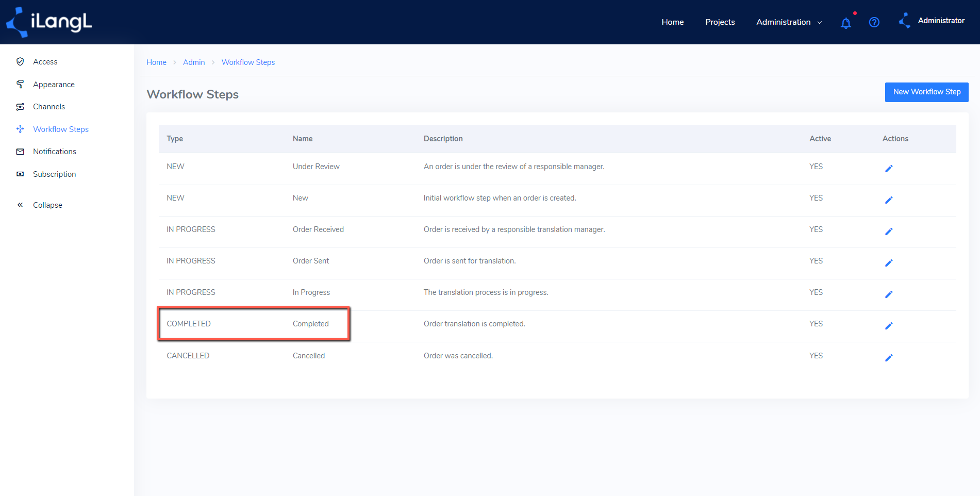Click the YES value in Cancelled row
980x496 pixels.
(x=816, y=356)
